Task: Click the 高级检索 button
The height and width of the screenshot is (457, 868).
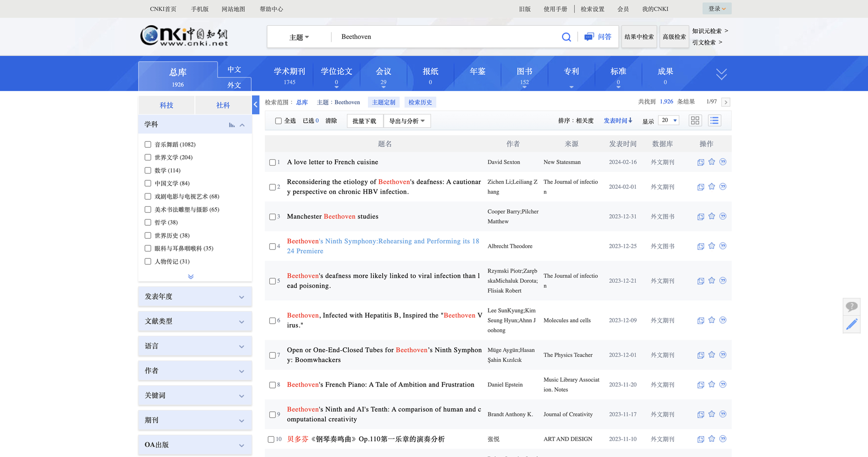Action: pos(674,37)
